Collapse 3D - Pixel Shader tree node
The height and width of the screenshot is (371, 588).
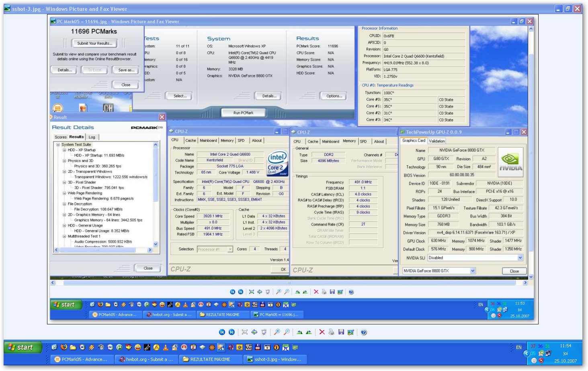[x=64, y=182]
